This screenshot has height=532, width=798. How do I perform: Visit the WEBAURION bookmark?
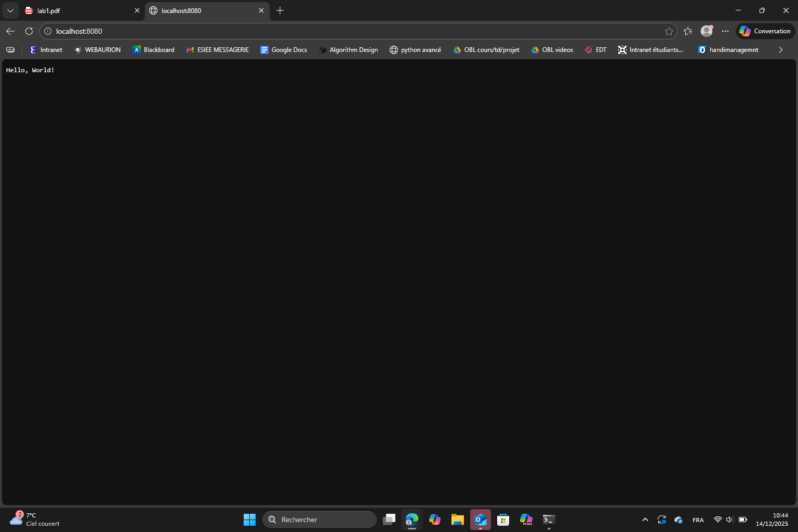[x=97, y=49]
